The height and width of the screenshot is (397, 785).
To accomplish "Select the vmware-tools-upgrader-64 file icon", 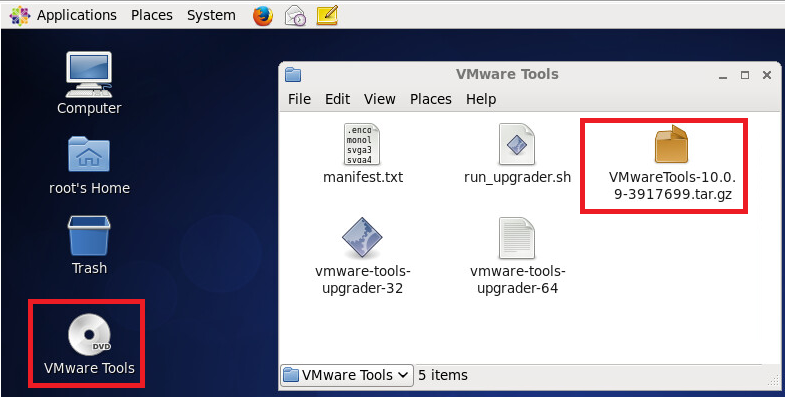I will point(517,238).
